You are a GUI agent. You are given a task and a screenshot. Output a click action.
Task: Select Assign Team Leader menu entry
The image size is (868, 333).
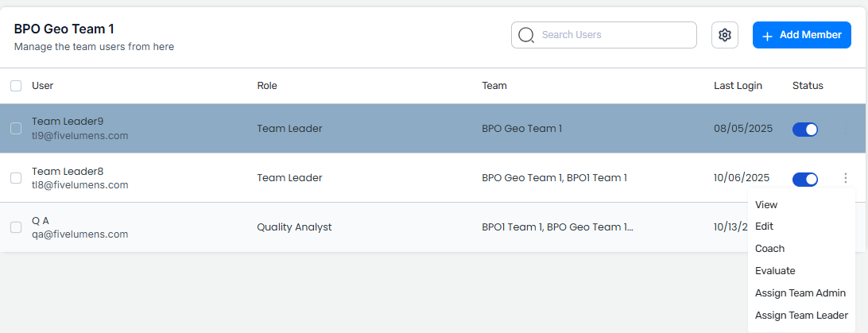tap(801, 316)
